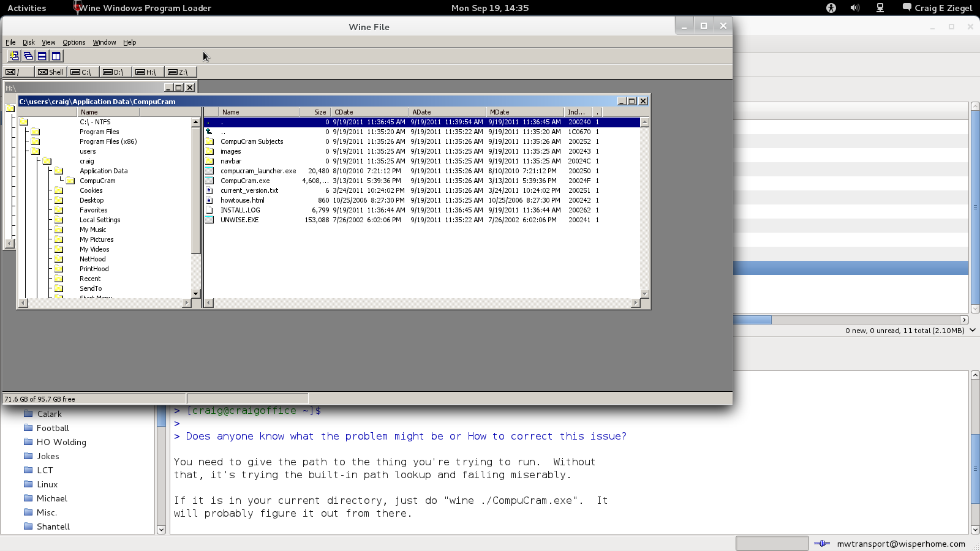980x551 pixels.
Task: Click the volume icon in top bar
Action: (x=855, y=8)
